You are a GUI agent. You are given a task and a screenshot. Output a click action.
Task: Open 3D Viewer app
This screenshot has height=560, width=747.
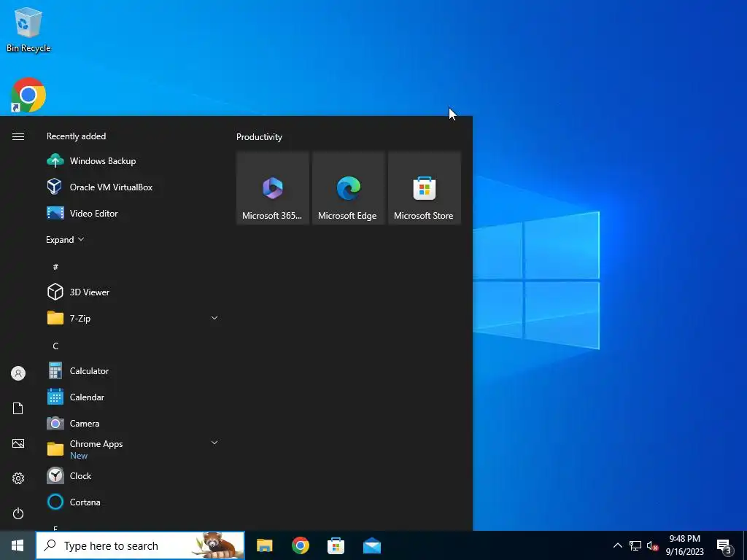(133, 292)
